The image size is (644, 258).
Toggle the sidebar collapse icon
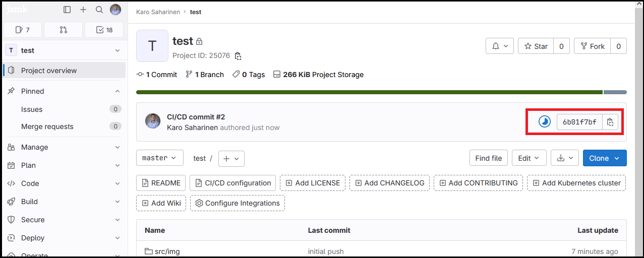pyautogui.click(x=67, y=10)
